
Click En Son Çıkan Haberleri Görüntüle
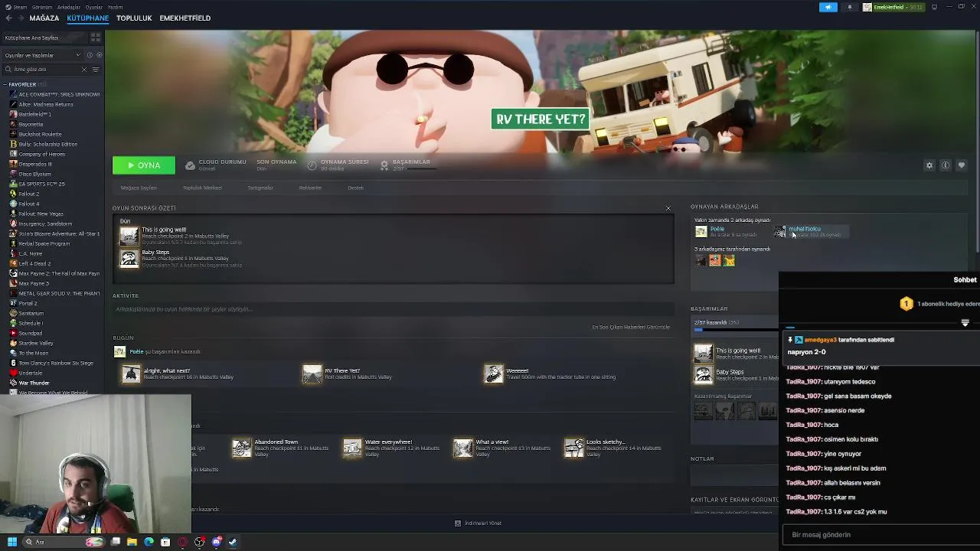[x=631, y=328]
